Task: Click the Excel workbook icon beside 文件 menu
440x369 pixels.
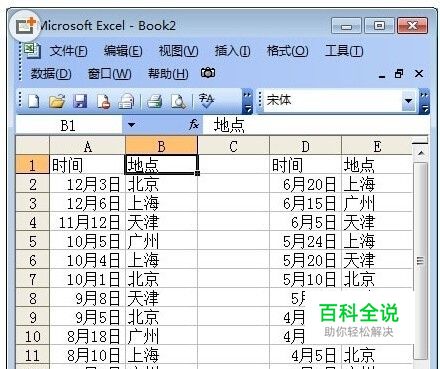Action: (x=33, y=51)
